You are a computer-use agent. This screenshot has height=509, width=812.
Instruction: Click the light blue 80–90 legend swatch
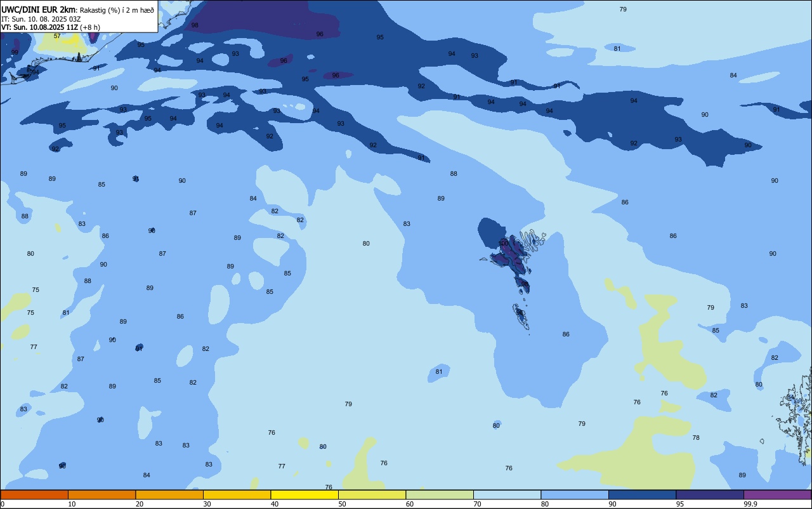(x=575, y=494)
